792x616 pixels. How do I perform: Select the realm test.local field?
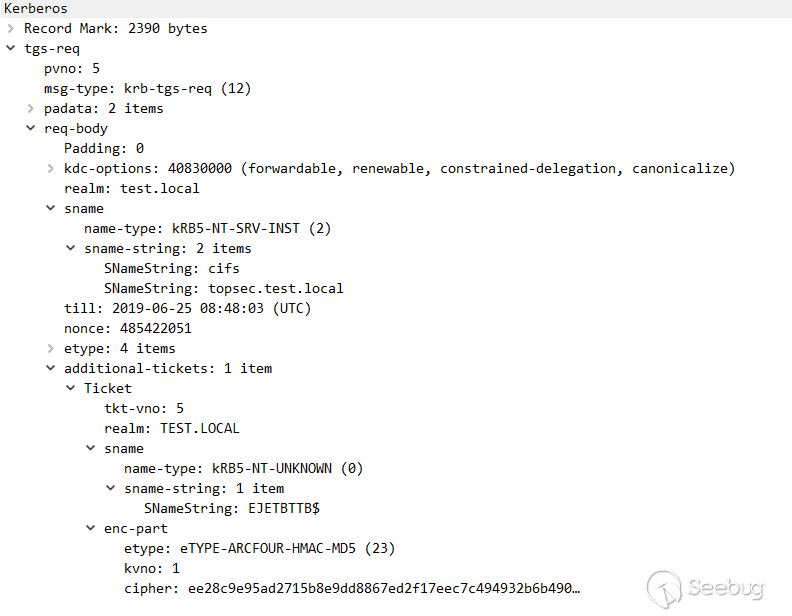131,188
